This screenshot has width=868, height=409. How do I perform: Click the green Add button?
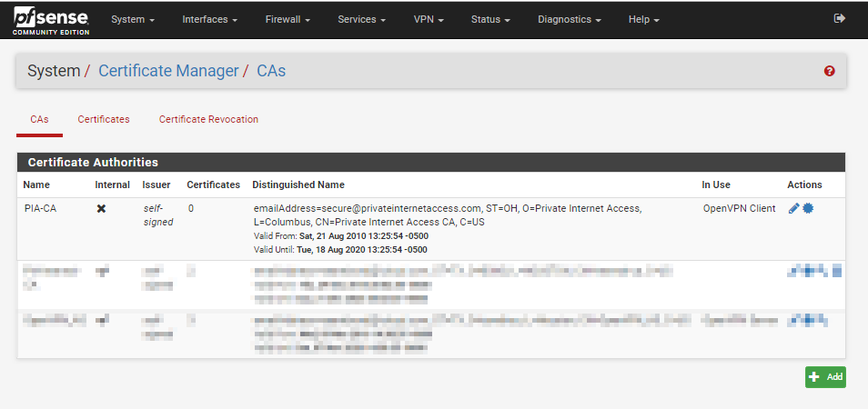pyautogui.click(x=825, y=377)
